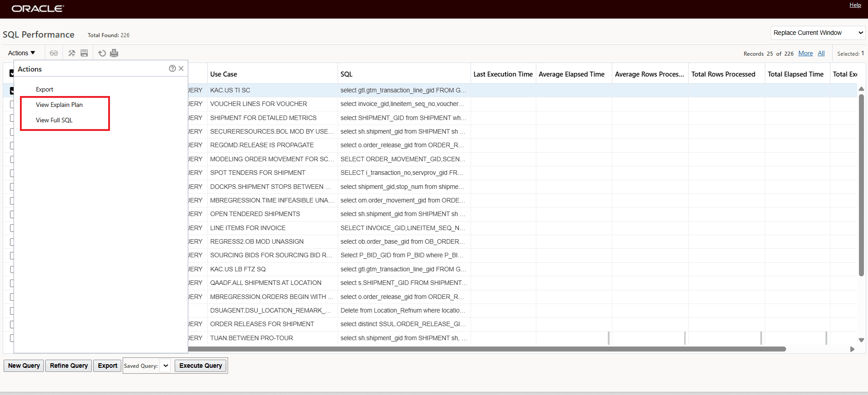Select the KAC.US TI SC use case cell
The height and width of the screenshot is (395, 868).
coord(272,90)
